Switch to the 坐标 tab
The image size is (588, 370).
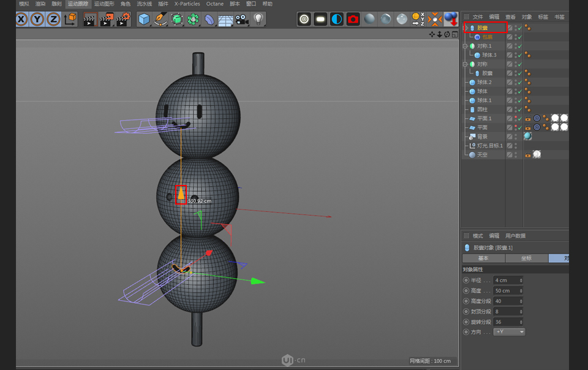click(527, 258)
